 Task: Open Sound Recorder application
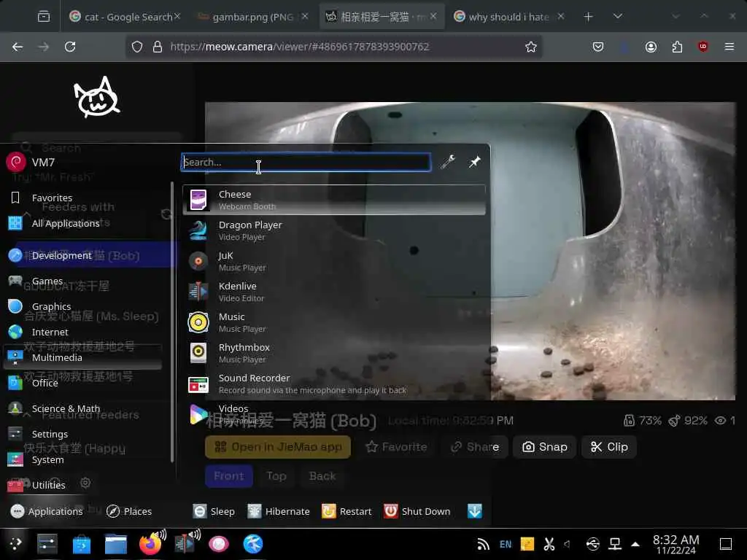click(x=333, y=384)
